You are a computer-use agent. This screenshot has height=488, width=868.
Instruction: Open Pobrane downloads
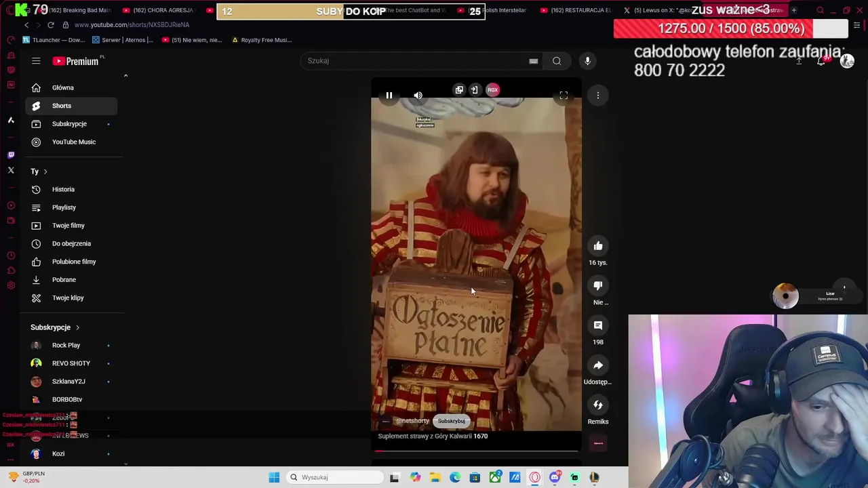71,280
